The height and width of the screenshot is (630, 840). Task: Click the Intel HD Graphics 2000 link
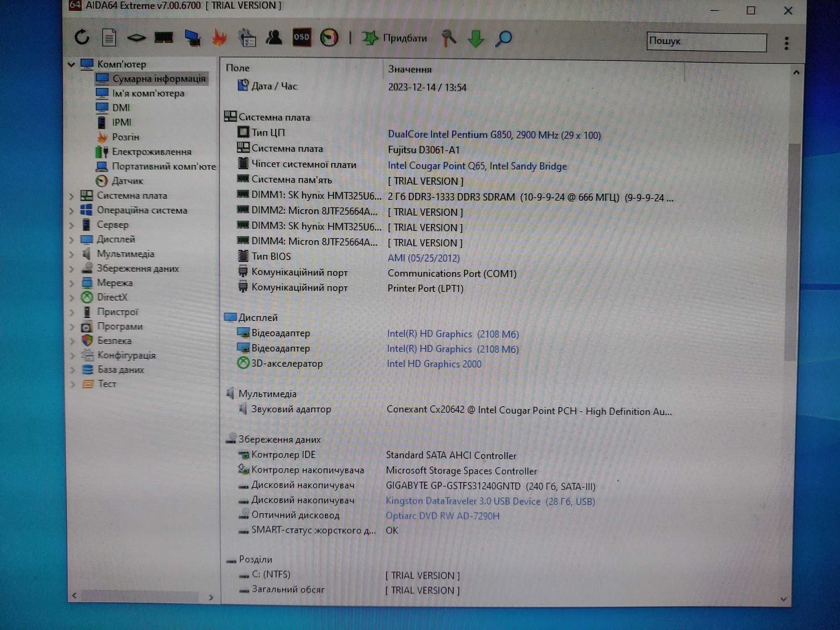click(434, 364)
